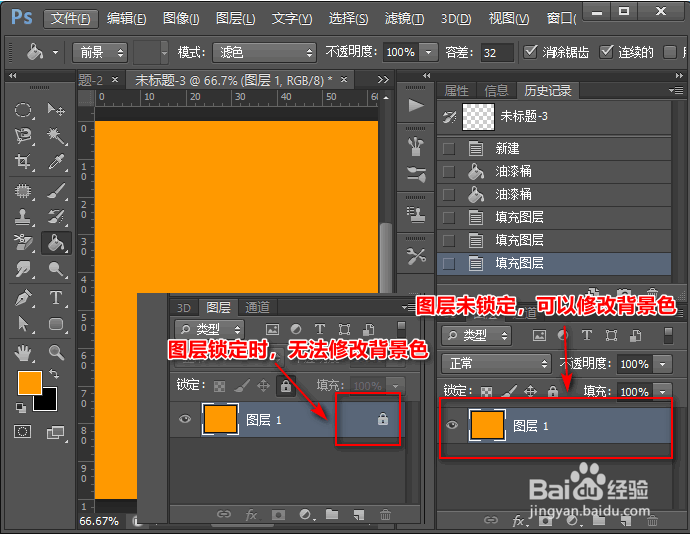690x535 pixels.
Task: Select the Rounded Rectangle shape tool
Action: pos(56,324)
